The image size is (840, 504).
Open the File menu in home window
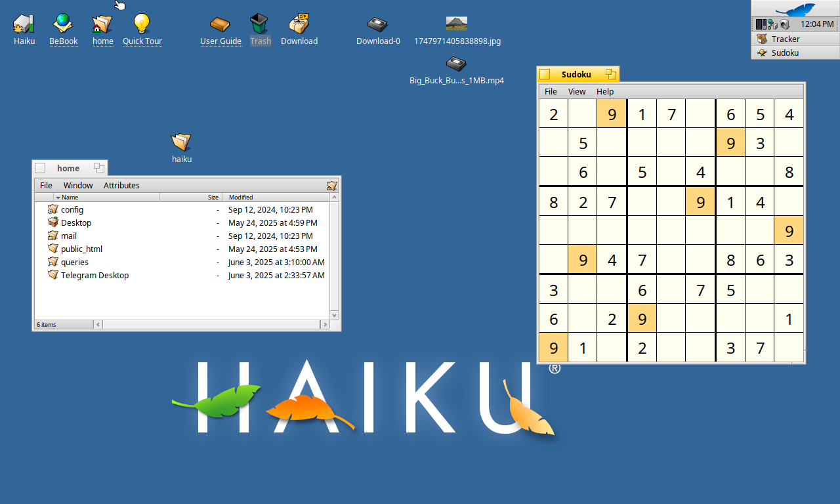coord(46,186)
